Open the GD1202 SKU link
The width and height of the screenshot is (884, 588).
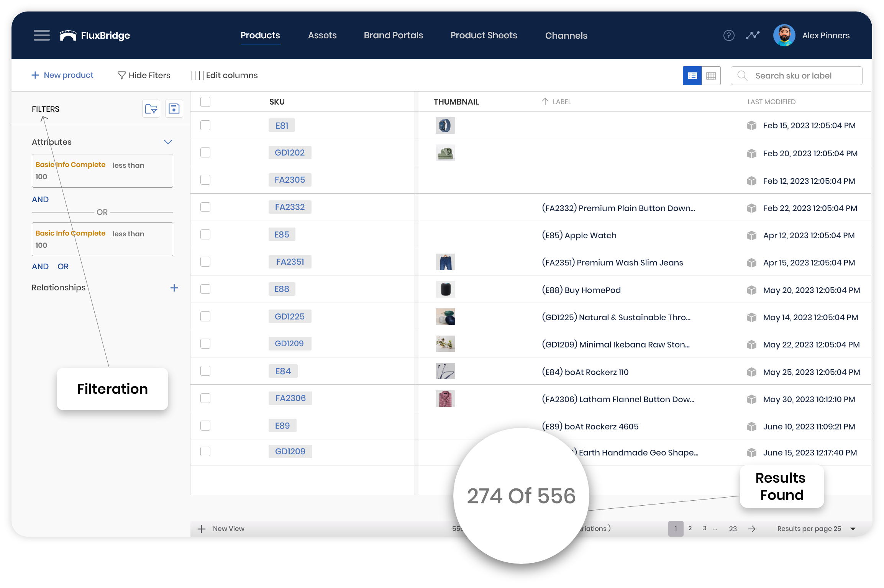pos(289,153)
